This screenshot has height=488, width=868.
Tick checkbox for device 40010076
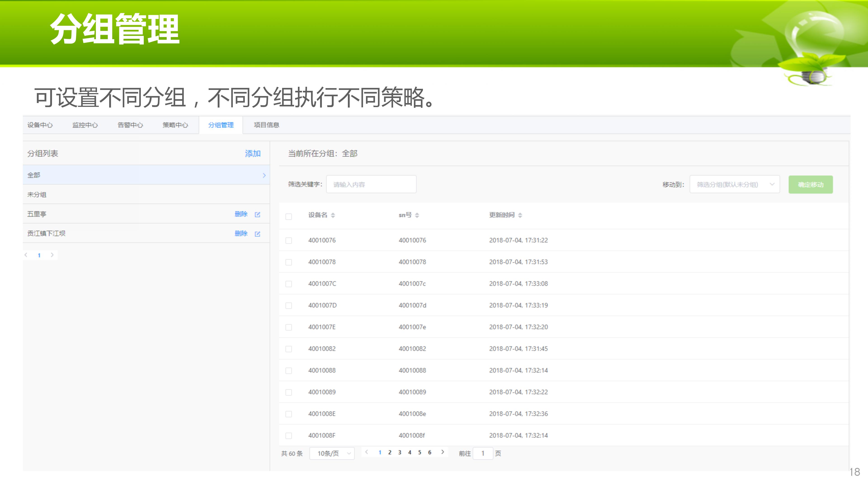click(288, 240)
